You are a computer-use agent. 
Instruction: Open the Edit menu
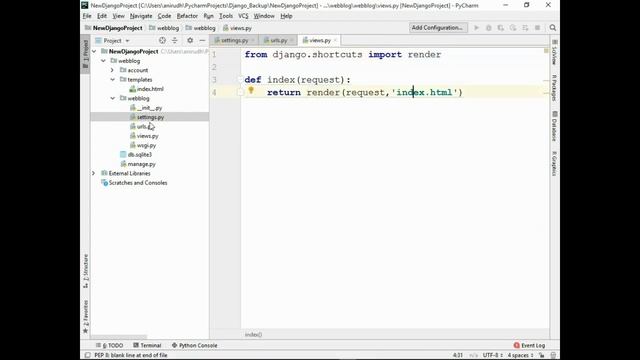tap(102, 16)
